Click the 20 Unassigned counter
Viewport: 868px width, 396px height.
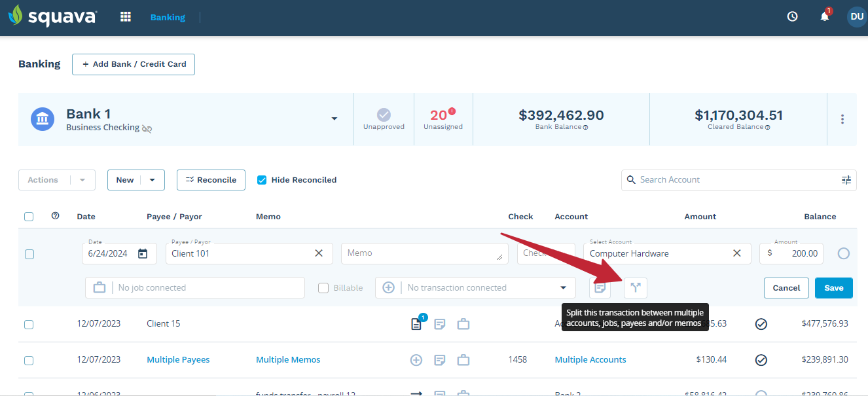443,119
